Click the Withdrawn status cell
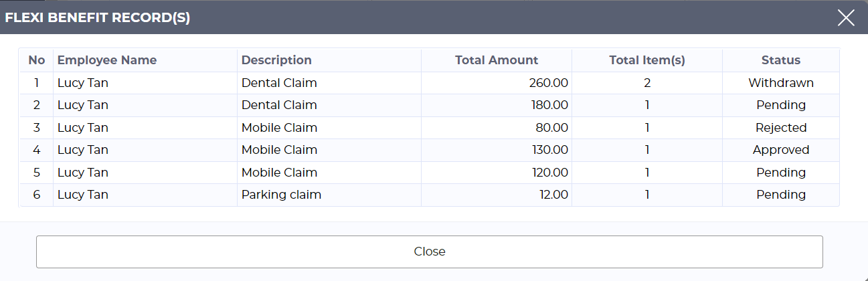The width and height of the screenshot is (868, 281). tap(780, 83)
